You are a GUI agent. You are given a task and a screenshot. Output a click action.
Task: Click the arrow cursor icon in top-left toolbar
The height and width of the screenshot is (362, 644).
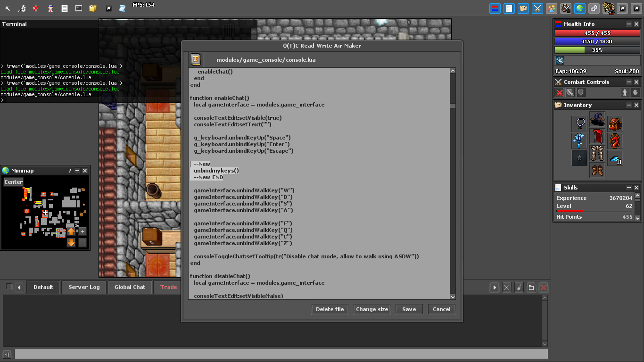click(8, 8)
